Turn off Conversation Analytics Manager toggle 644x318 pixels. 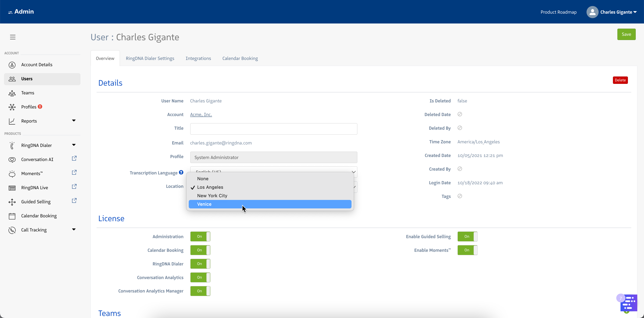coord(200,291)
